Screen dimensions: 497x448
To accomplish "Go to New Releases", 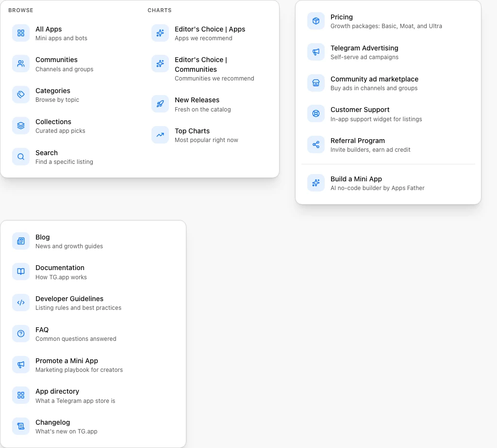I will click(x=210, y=104).
